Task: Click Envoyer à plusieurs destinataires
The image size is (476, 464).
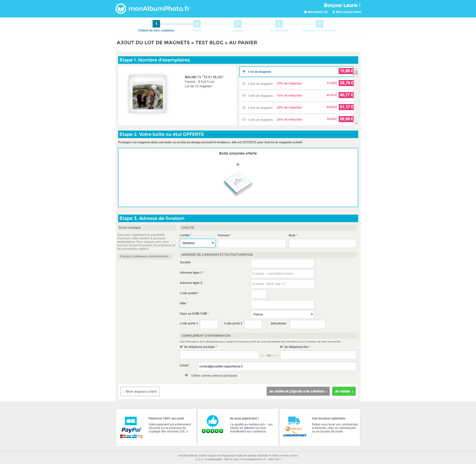Action: (145, 256)
